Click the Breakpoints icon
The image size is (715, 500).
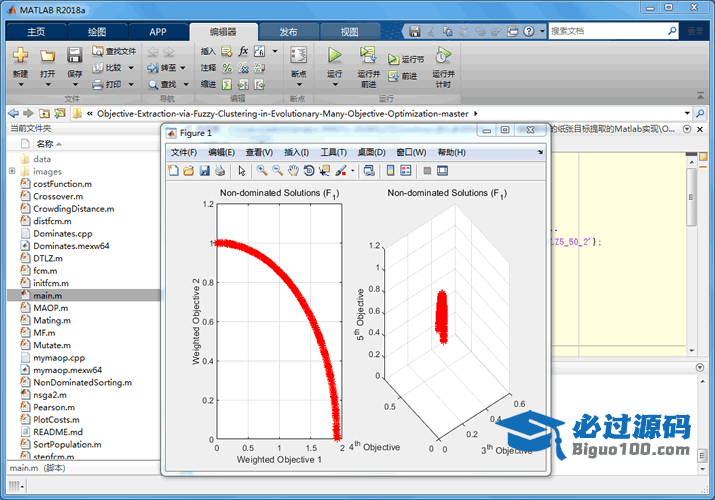click(299, 56)
